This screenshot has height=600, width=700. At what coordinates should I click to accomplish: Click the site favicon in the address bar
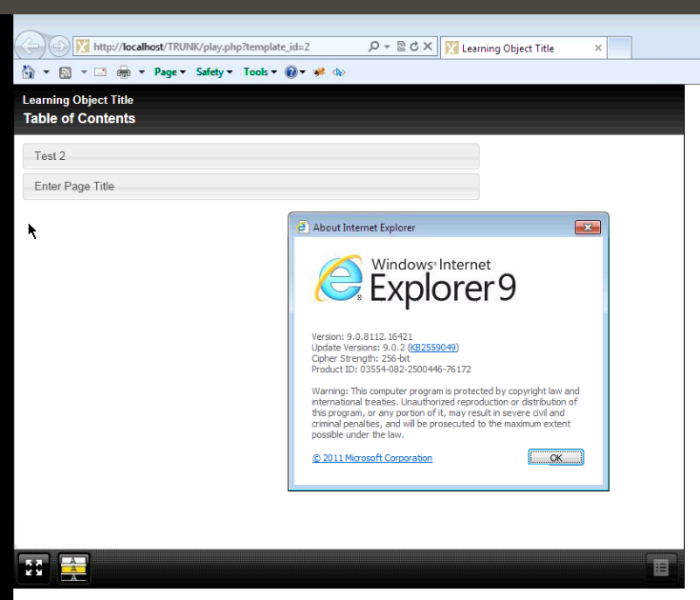pyautogui.click(x=83, y=47)
